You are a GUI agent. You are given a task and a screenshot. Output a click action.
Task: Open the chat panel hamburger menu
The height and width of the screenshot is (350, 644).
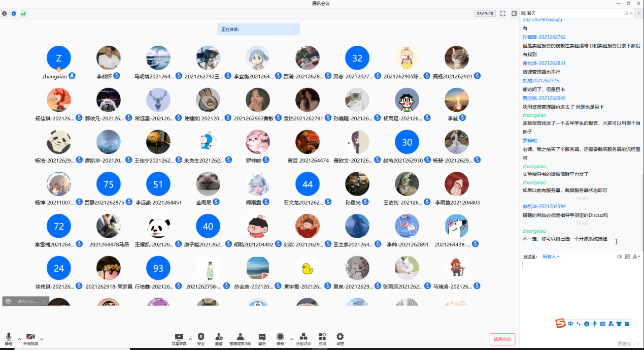(639, 13)
